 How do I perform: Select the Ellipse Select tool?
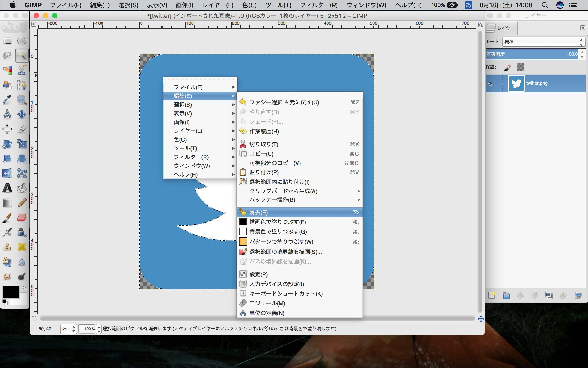[x=22, y=41]
